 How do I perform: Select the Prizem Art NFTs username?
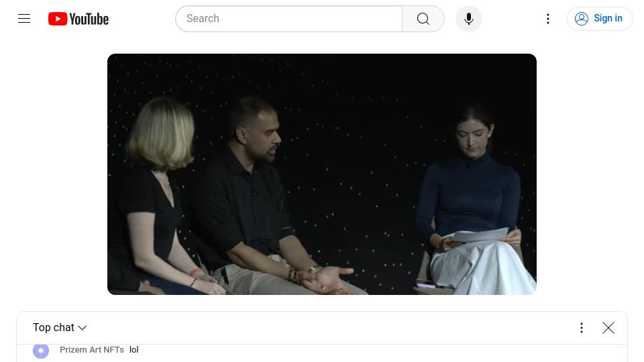pos(92,350)
